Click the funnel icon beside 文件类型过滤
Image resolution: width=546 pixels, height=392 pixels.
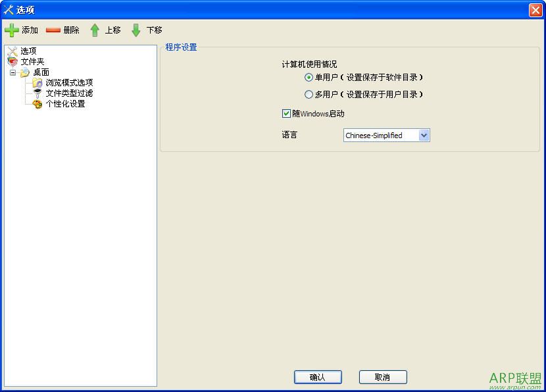(x=36, y=93)
